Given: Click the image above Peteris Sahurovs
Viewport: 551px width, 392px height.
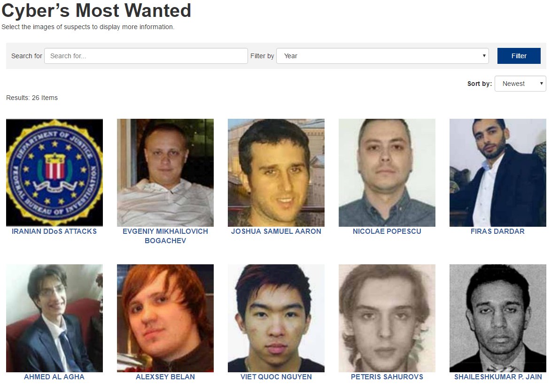Looking at the screenshot, I should (x=387, y=318).
